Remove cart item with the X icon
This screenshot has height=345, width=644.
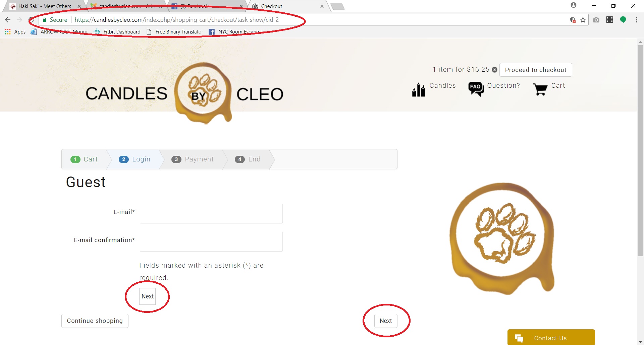[494, 70]
